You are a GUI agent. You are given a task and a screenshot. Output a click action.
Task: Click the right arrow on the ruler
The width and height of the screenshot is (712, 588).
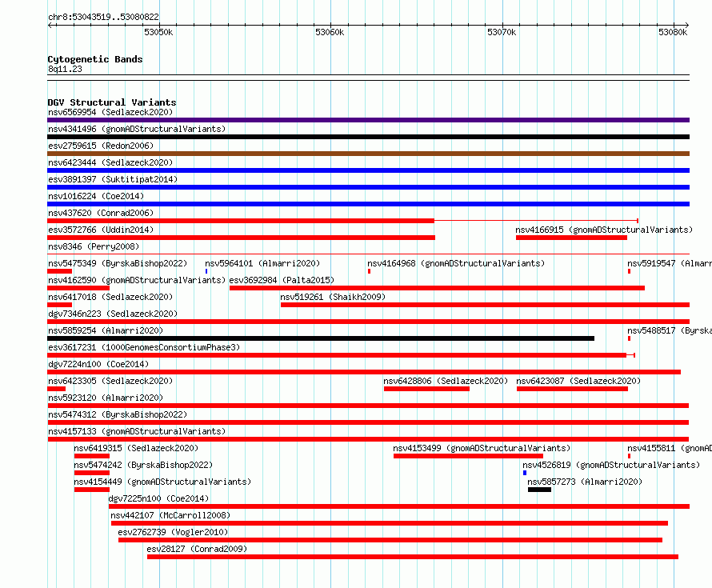coord(686,25)
